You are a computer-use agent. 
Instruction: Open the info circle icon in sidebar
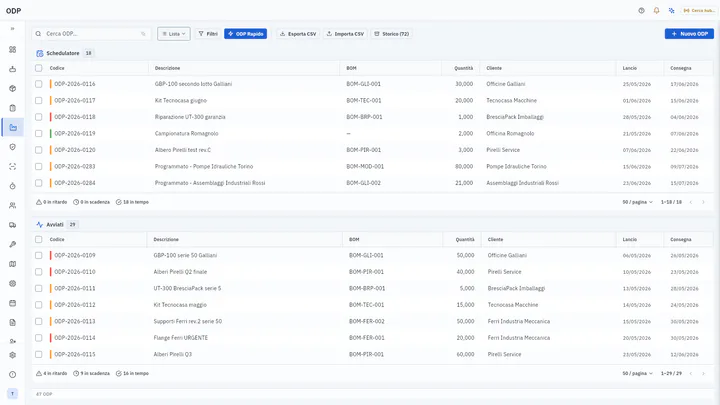tap(12, 374)
